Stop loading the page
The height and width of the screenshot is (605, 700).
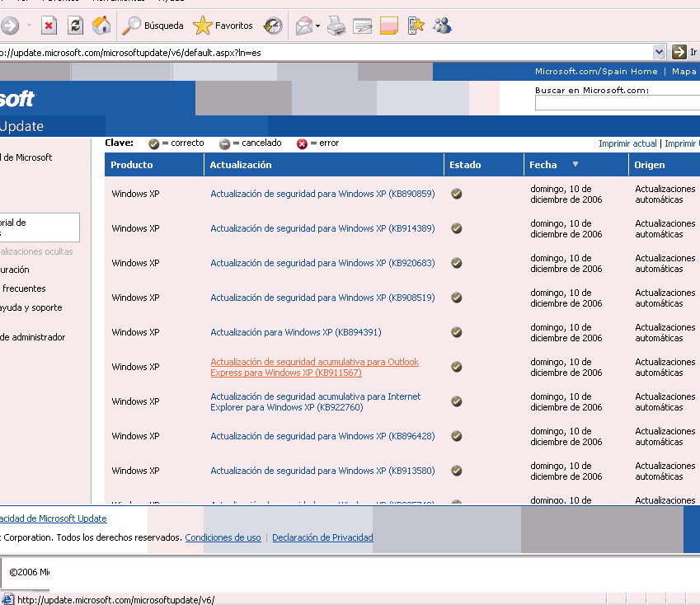pyautogui.click(x=49, y=26)
